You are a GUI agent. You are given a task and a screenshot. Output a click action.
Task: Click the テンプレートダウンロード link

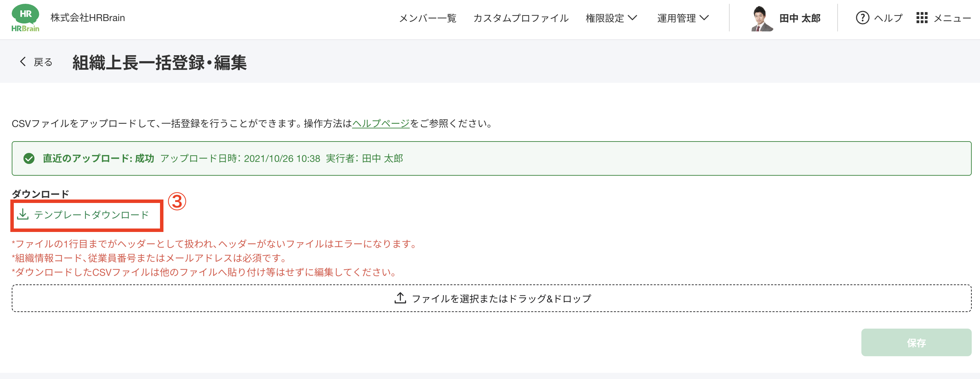[91, 215]
